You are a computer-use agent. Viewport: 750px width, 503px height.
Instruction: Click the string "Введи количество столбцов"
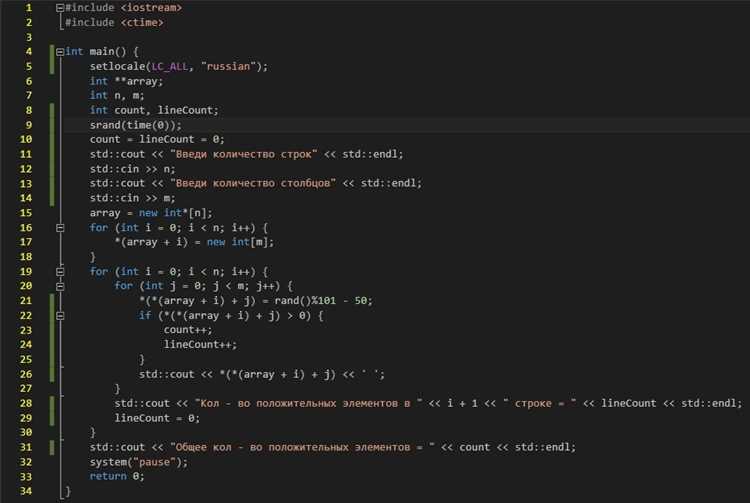tap(253, 184)
